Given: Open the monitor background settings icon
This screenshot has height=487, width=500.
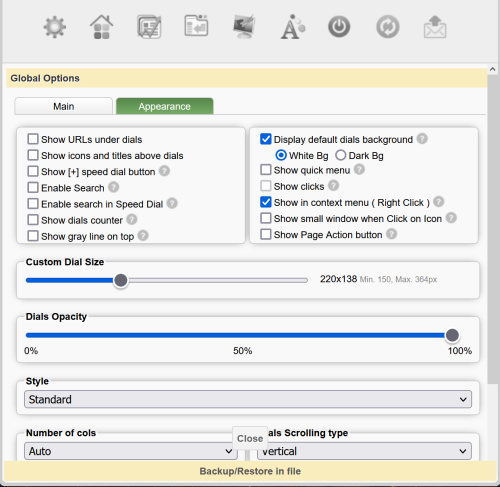Looking at the screenshot, I should tap(244, 27).
